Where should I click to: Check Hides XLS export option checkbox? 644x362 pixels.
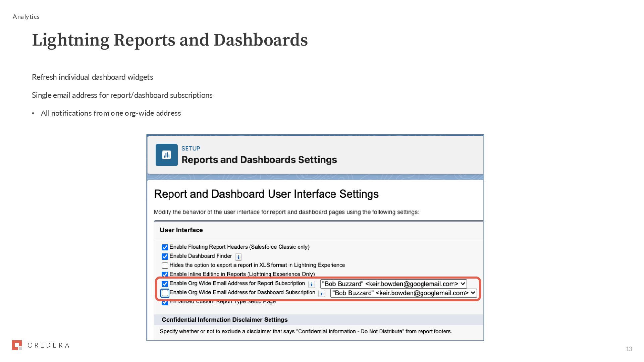coord(165,265)
